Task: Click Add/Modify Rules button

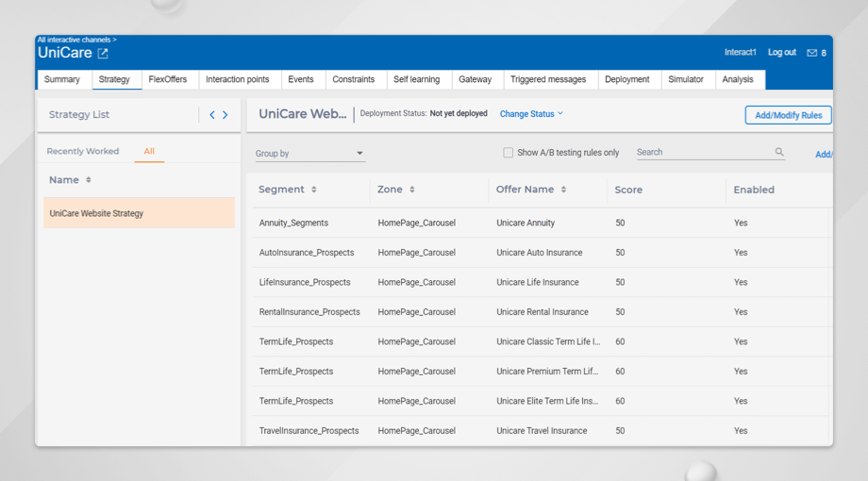Action: point(789,115)
